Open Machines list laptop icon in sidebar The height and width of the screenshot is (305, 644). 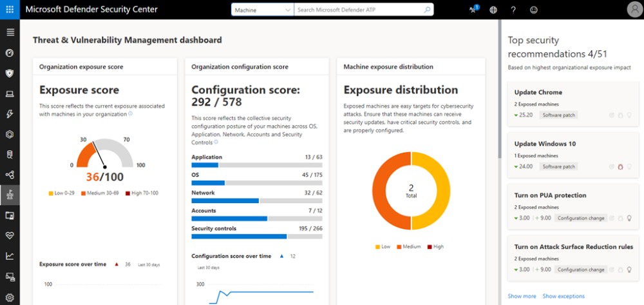coord(10,94)
